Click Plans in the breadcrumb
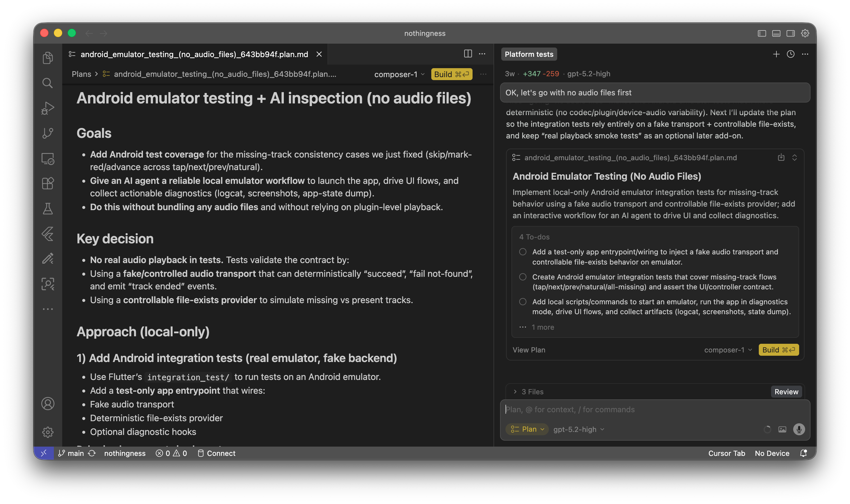Image resolution: width=850 pixels, height=504 pixels. click(x=82, y=74)
